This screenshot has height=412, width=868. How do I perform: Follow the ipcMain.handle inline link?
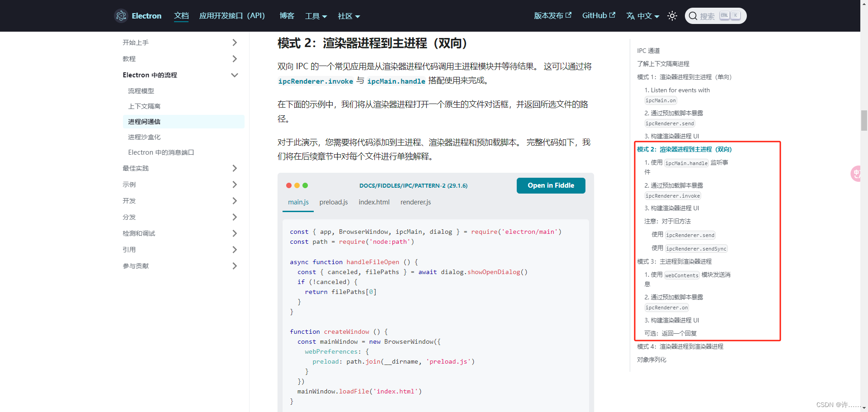396,81
